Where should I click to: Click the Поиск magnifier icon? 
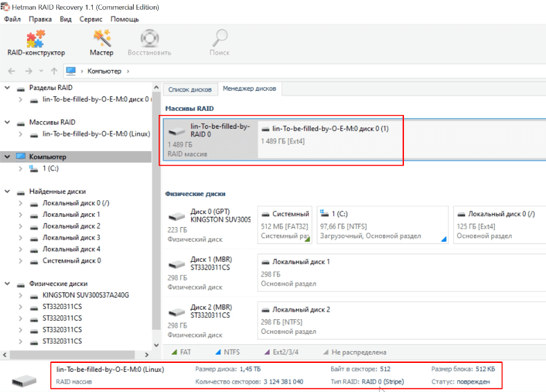point(220,42)
